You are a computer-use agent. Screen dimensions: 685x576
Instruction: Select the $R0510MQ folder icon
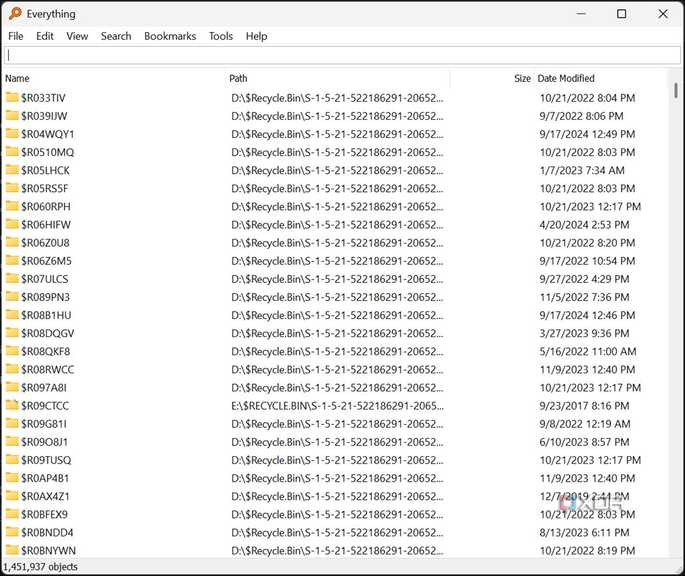pos(12,152)
